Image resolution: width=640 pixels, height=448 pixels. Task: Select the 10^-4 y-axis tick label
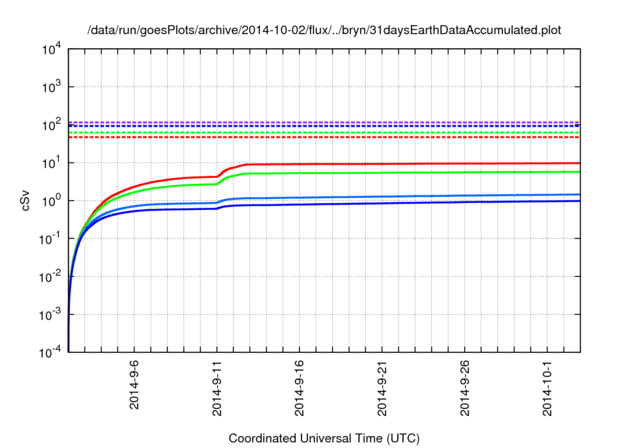(x=50, y=352)
